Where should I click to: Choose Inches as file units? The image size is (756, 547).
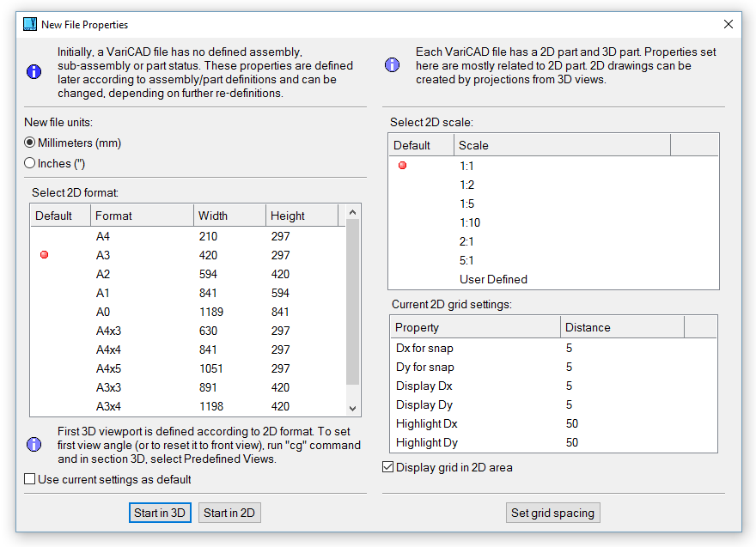(30, 163)
